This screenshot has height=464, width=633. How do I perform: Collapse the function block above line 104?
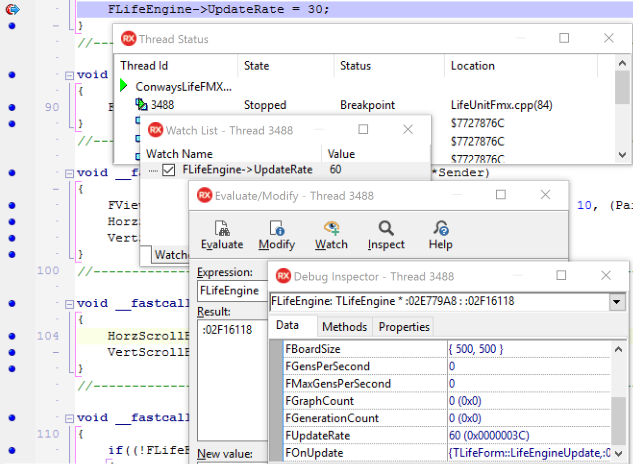pos(69,304)
